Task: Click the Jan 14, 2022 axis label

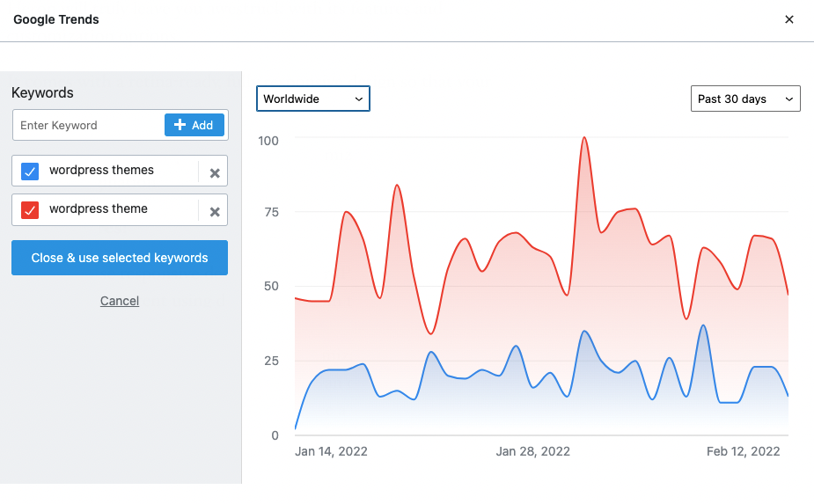Action: 331,451
